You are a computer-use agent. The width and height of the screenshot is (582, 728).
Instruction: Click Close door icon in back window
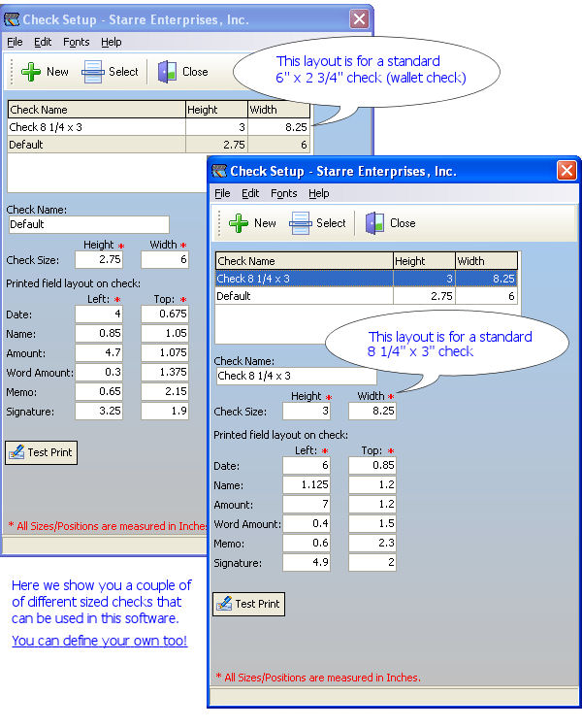point(167,72)
